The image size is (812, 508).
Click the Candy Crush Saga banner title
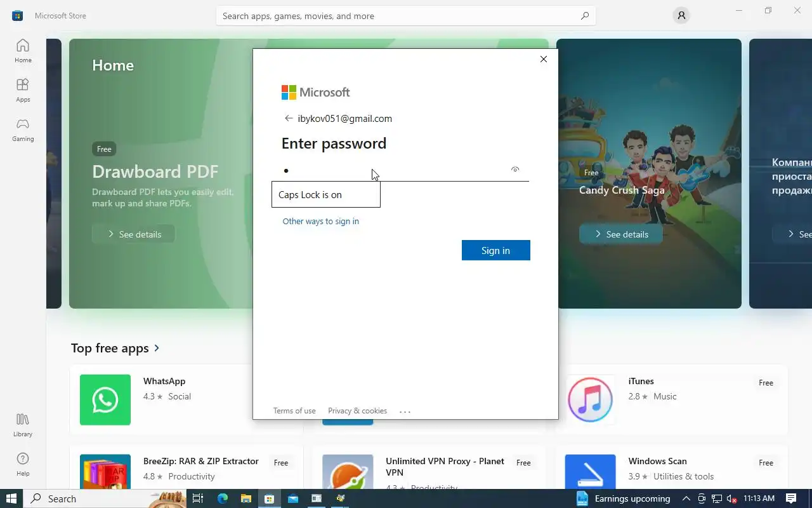point(622,190)
